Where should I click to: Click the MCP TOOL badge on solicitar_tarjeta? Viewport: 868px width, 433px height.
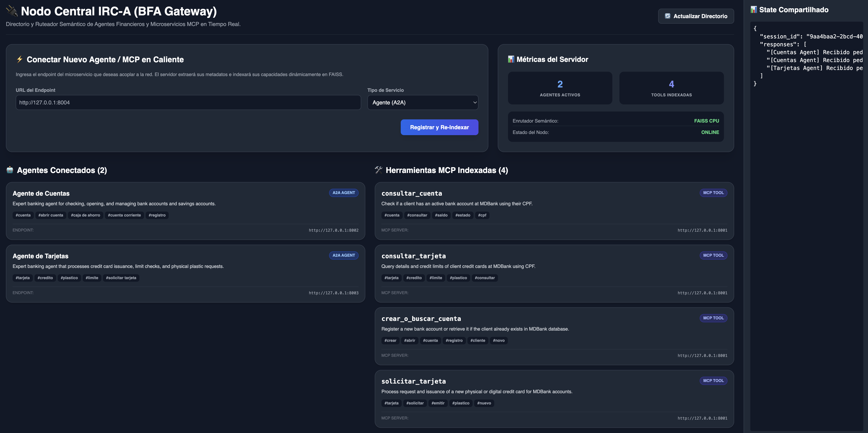coord(713,381)
